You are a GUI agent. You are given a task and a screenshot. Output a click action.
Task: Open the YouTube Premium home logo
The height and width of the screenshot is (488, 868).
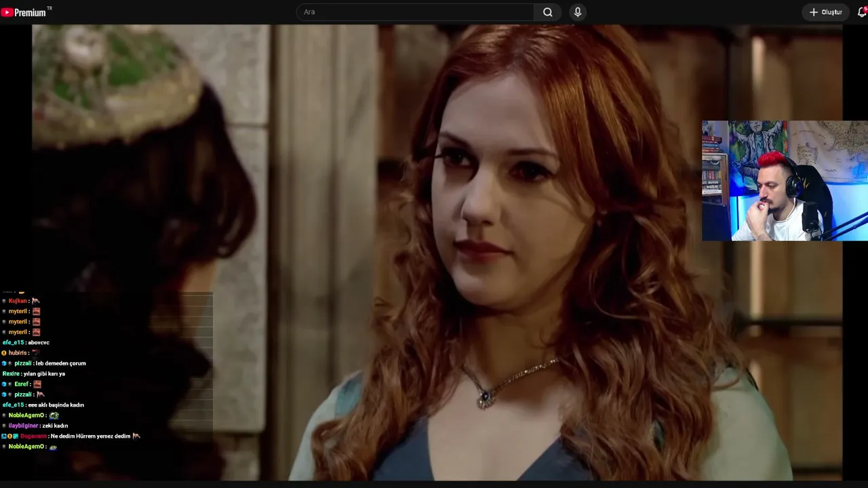point(26,12)
